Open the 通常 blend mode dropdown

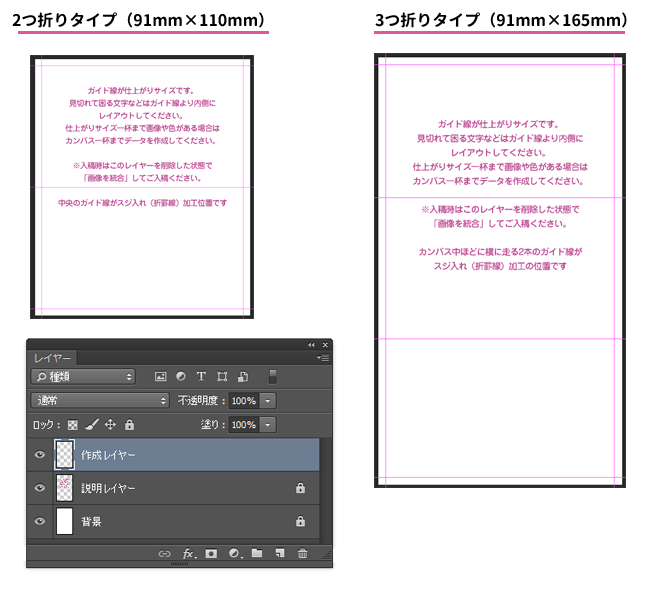100,400
